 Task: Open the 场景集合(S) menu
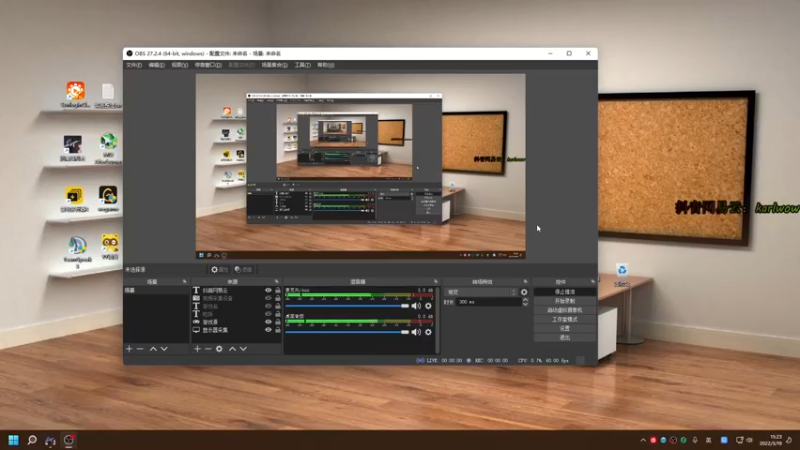(274, 65)
